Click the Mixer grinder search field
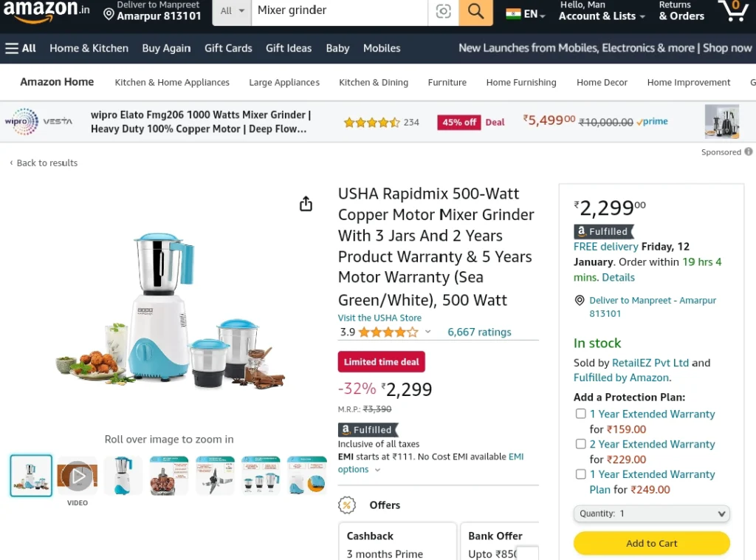This screenshot has height=560, width=756. pyautogui.click(x=340, y=11)
